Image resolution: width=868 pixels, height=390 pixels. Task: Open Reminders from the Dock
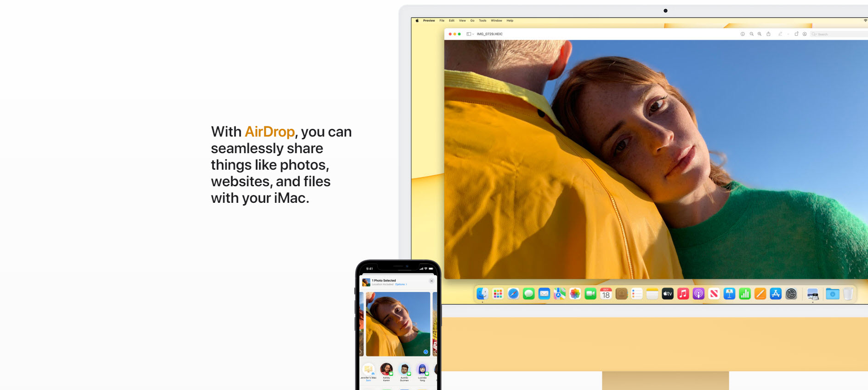pyautogui.click(x=637, y=293)
